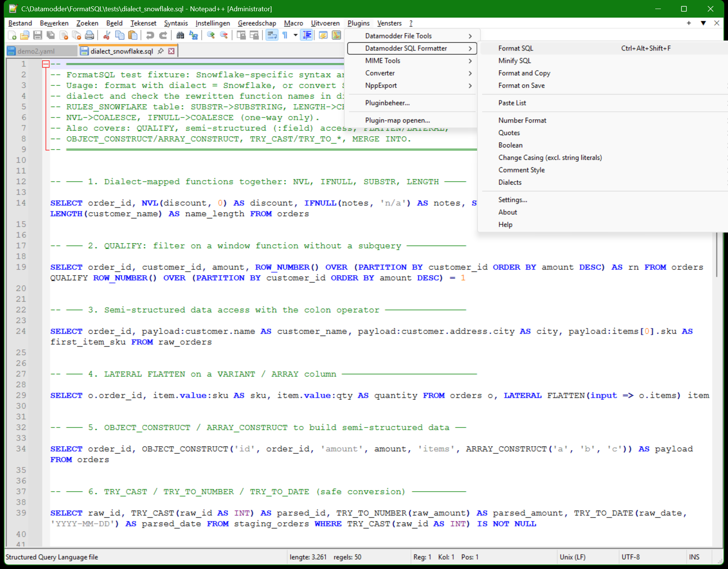Screen dimensions: 728x569
Task: Open the Dialects menu entry
Action: 604,182
